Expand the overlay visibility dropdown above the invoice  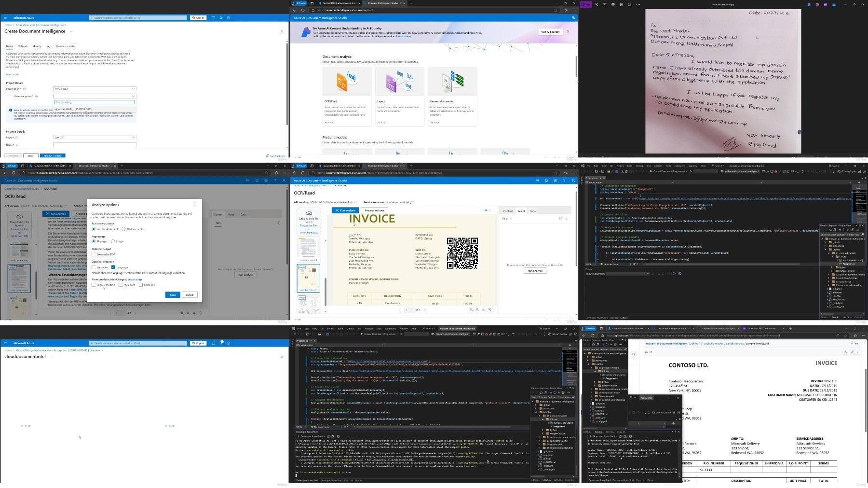pos(488,210)
